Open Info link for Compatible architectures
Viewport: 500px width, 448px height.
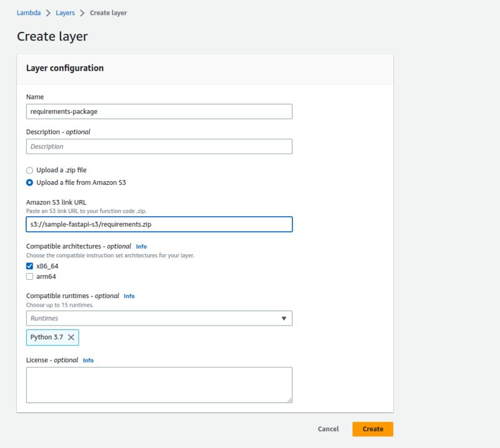point(141,247)
